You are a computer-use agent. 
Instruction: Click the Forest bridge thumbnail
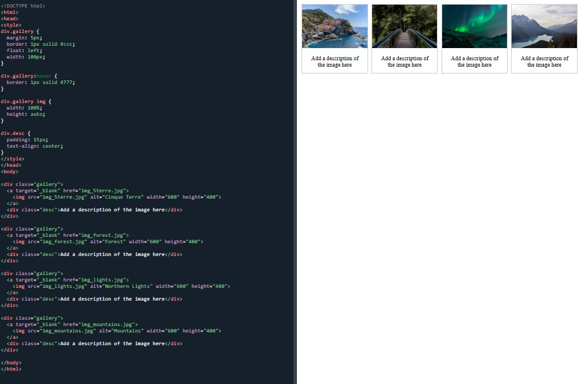[x=405, y=25]
